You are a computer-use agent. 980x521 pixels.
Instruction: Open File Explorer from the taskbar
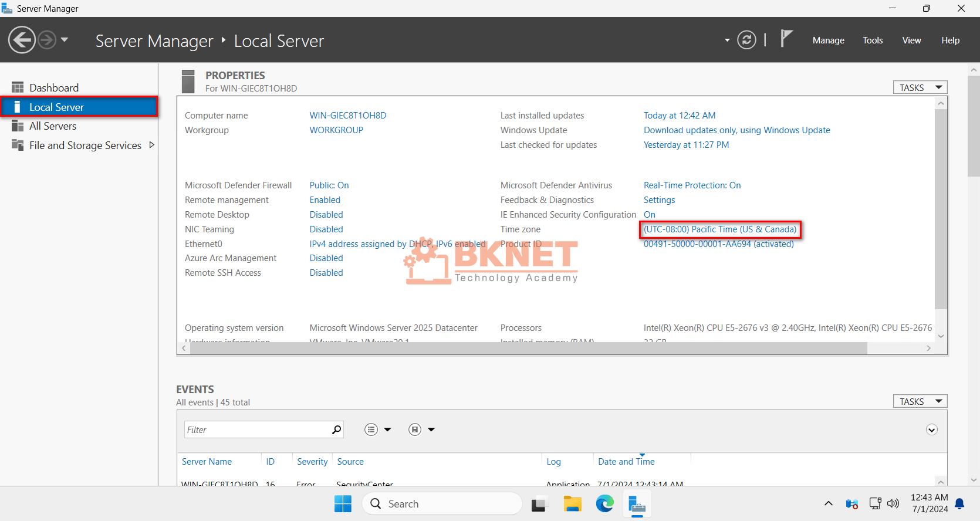coord(572,504)
